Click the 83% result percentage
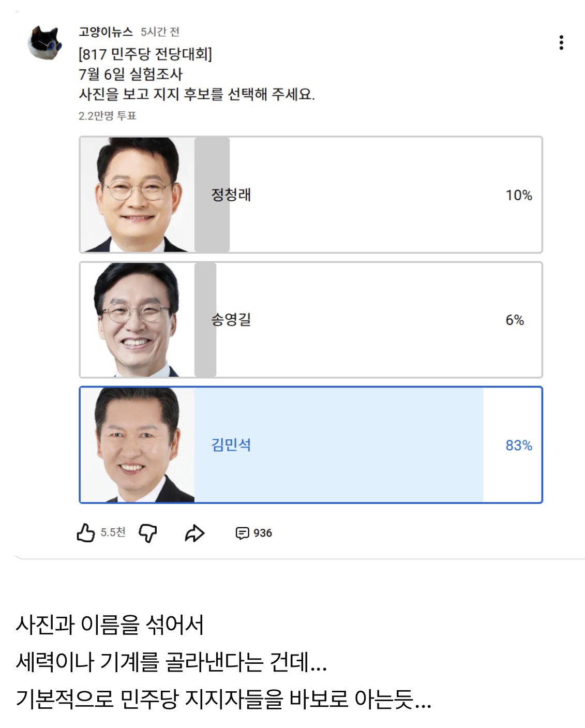The image size is (585, 728). [x=519, y=445]
